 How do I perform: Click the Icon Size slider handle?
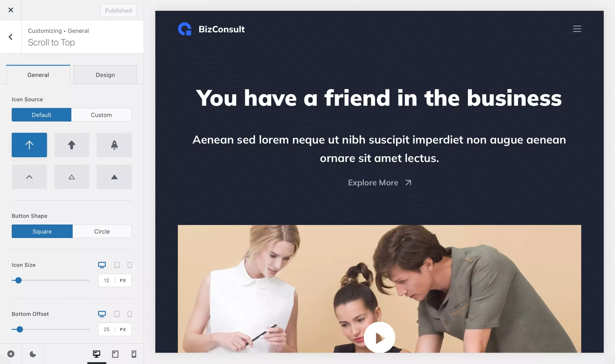tap(18, 280)
